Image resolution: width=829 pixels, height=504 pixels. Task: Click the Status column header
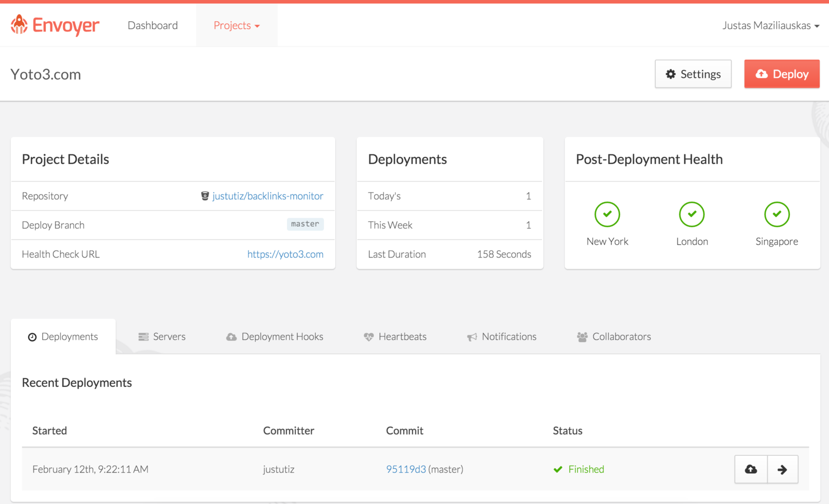pos(567,431)
